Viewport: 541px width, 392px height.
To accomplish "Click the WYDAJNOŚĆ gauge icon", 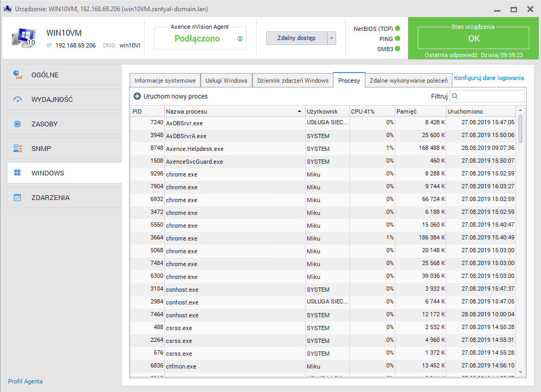I will click(x=18, y=99).
